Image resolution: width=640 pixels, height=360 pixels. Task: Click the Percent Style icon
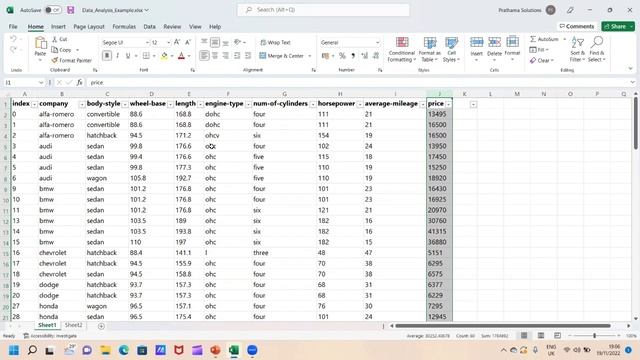(x=342, y=56)
